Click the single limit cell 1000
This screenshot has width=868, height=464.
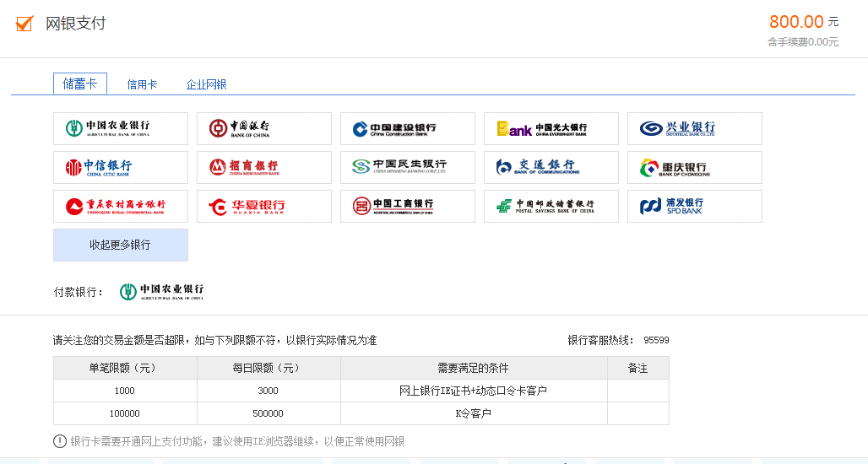click(125, 391)
